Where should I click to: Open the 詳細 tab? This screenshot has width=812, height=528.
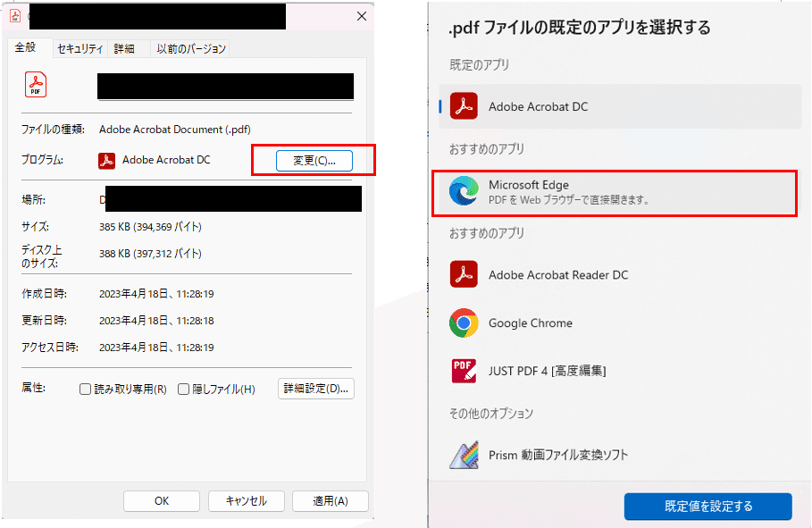124,49
